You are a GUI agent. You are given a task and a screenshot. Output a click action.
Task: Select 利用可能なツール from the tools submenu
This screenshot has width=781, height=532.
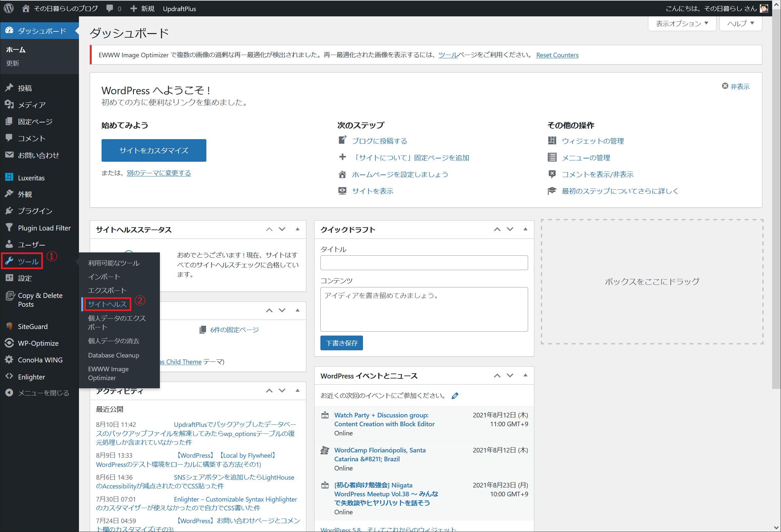point(114,263)
